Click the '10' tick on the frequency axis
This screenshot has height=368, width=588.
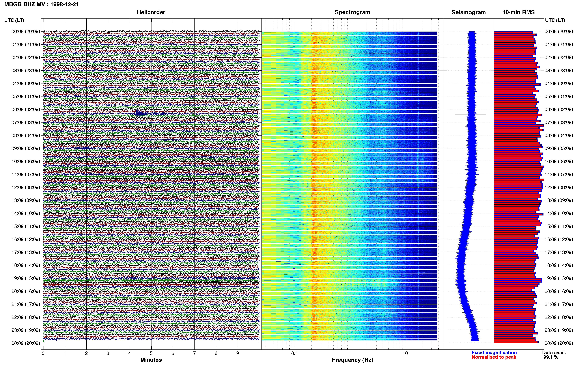[405, 353]
